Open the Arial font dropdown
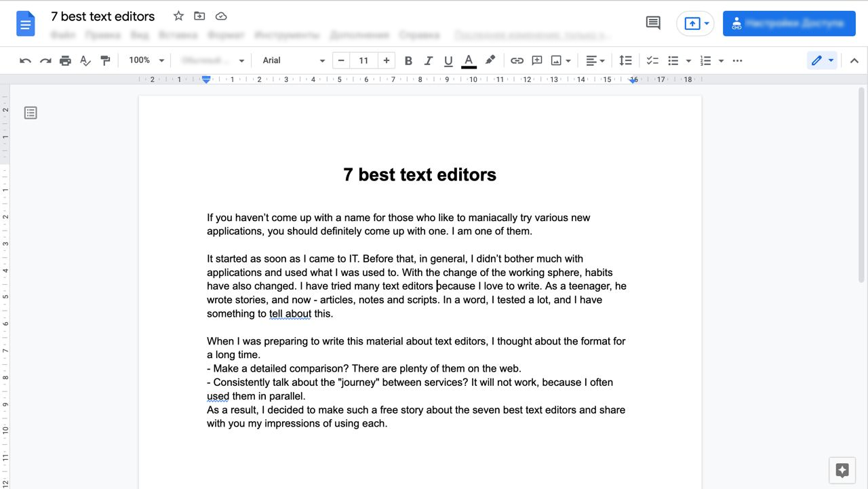Screen dimensions: 868x489 (293, 60)
